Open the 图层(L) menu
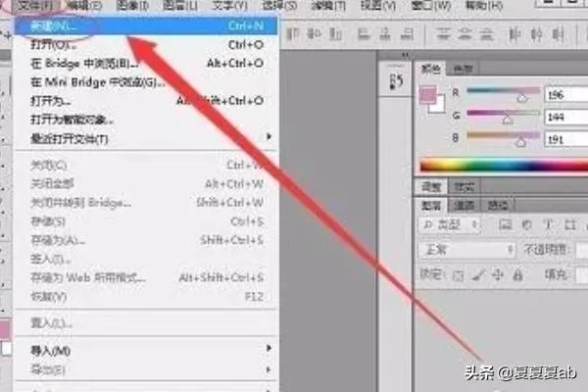The height and width of the screenshot is (392, 588). click(x=180, y=6)
